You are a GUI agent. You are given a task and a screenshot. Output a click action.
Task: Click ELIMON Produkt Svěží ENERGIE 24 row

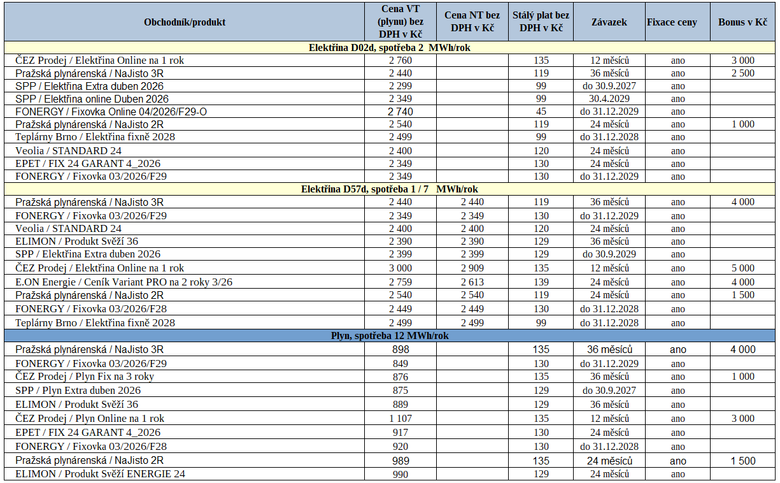tap(390, 474)
